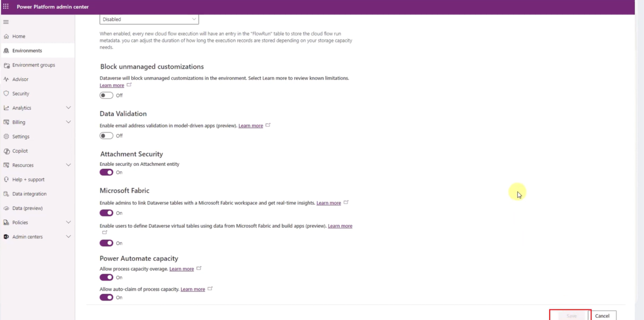Click the Data integration icon
The width and height of the screenshot is (644, 320).
[x=6, y=194]
